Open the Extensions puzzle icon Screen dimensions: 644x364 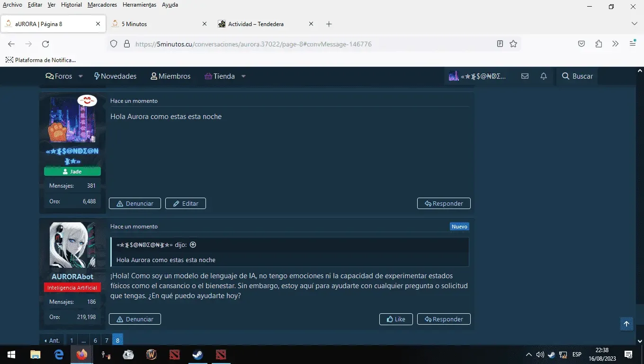[x=599, y=44]
